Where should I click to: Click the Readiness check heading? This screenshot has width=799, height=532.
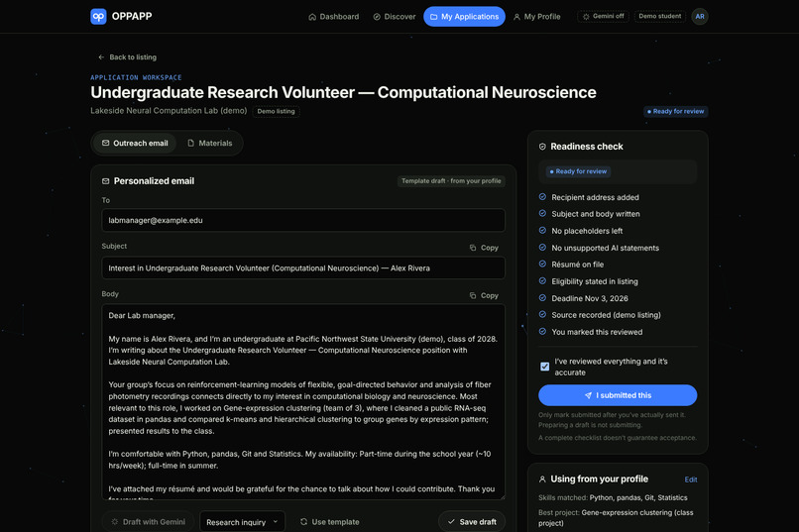point(587,147)
